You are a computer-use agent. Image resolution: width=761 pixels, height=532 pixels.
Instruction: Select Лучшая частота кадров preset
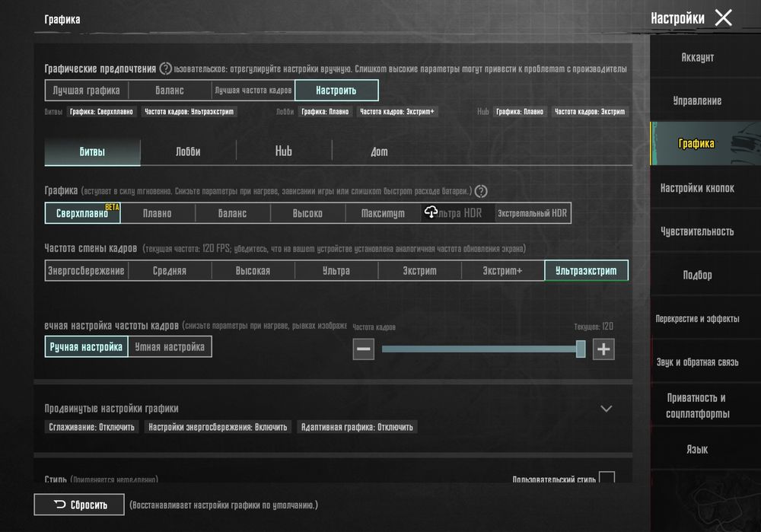click(x=253, y=91)
